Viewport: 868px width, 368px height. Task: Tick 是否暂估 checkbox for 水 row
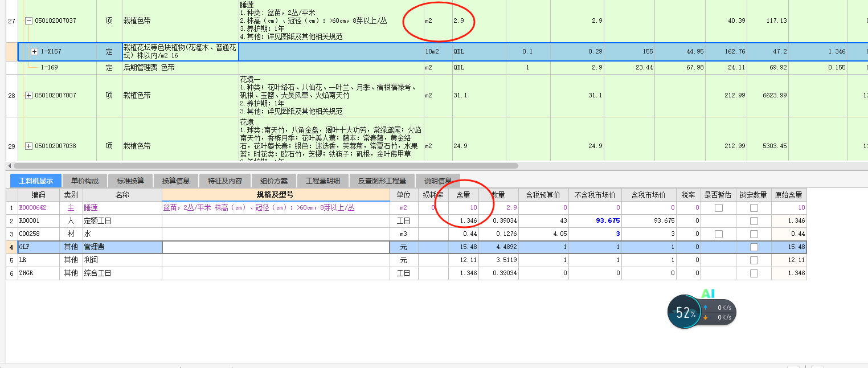click(x=718, y=234)
